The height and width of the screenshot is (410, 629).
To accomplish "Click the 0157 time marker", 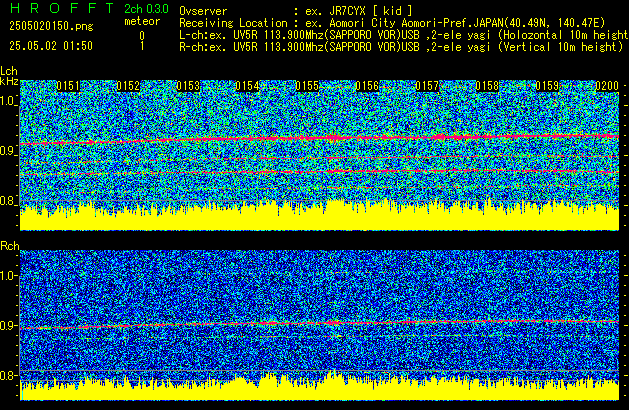I will [427, 86].
